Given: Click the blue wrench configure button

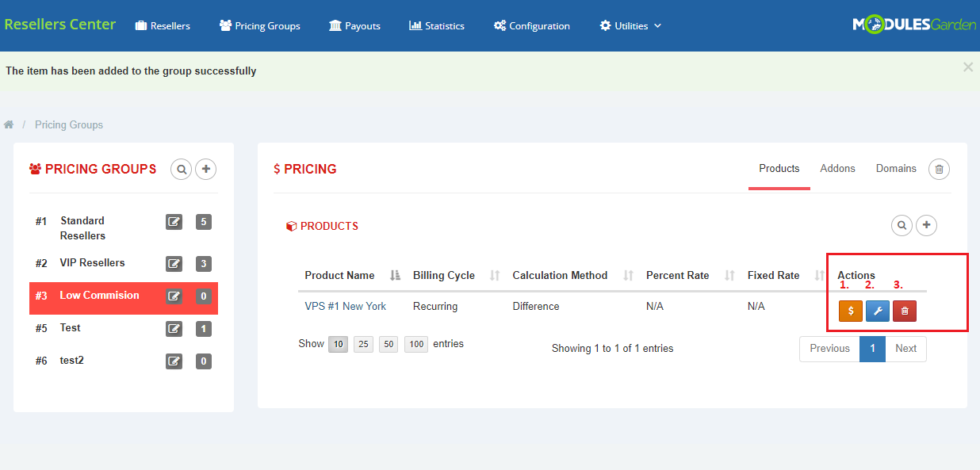Looking at the screenshot, I should click(x=878, y=311).
